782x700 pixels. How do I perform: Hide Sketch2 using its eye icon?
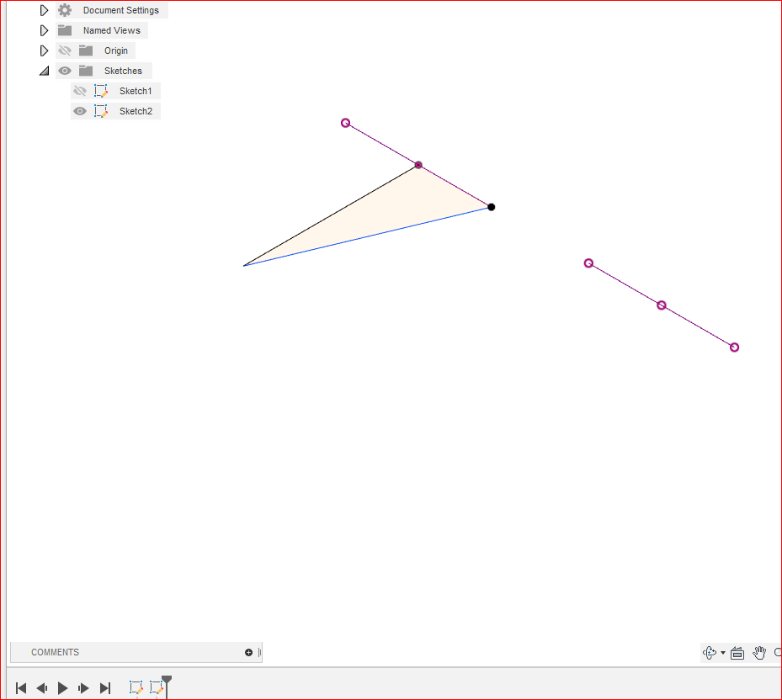[x=80, y=111]
